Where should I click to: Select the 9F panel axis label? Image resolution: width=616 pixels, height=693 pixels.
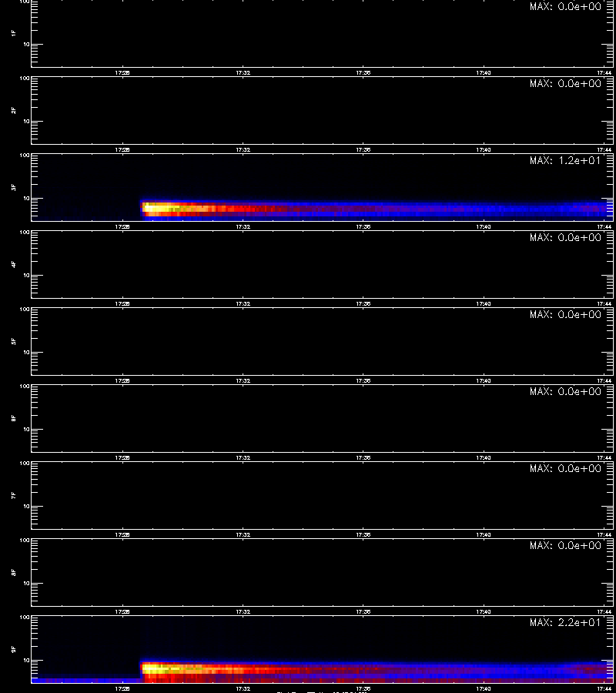14,649
